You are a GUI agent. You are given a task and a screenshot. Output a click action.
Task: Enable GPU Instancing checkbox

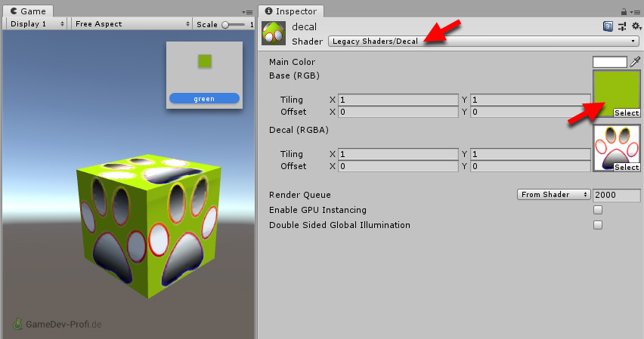coord(598,210)
